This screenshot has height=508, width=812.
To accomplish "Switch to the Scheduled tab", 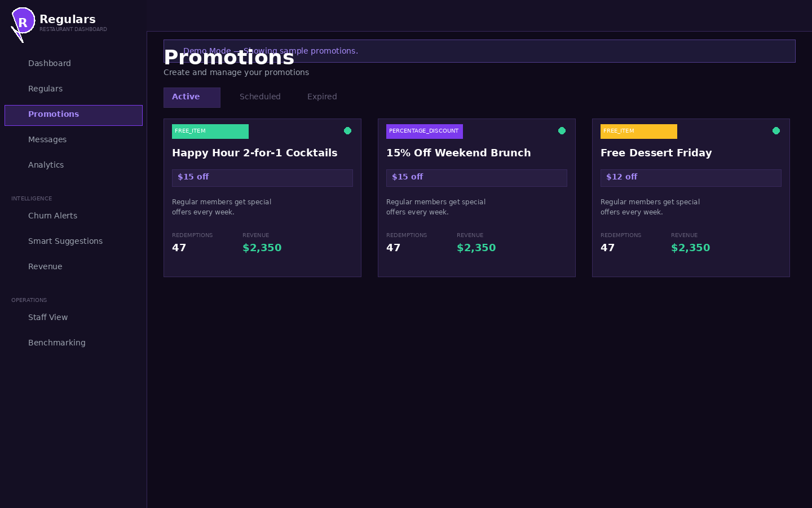I will (260, 97).
